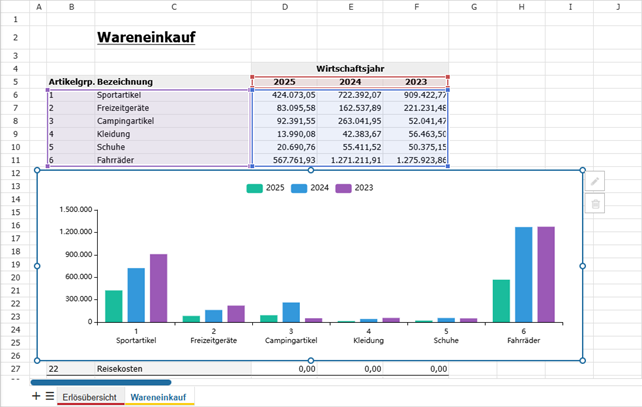Toggle the 2025 series in chart legend
642x407 pixels.
265,188
